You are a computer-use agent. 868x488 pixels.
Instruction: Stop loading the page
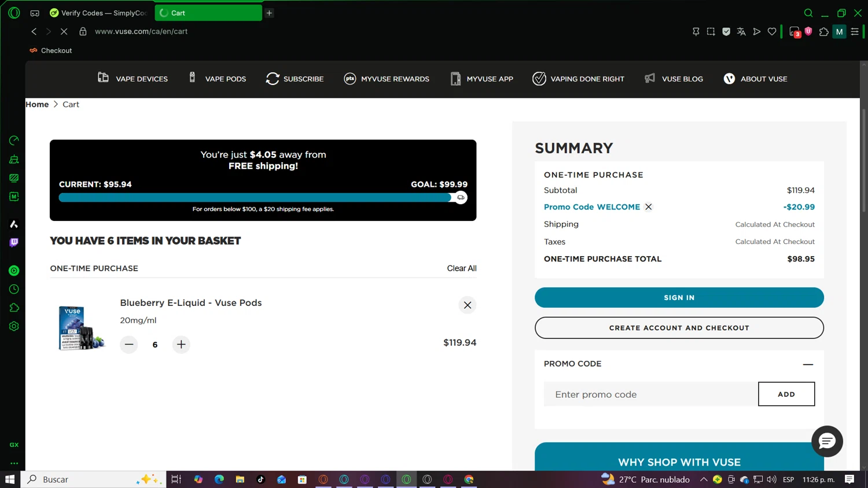coord(64,31)
